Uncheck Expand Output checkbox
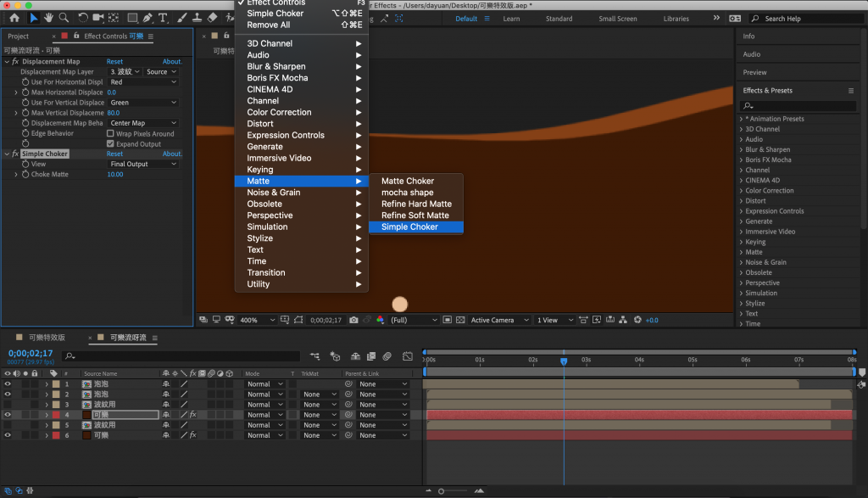 pyautogui.click(x=110, y=143)
